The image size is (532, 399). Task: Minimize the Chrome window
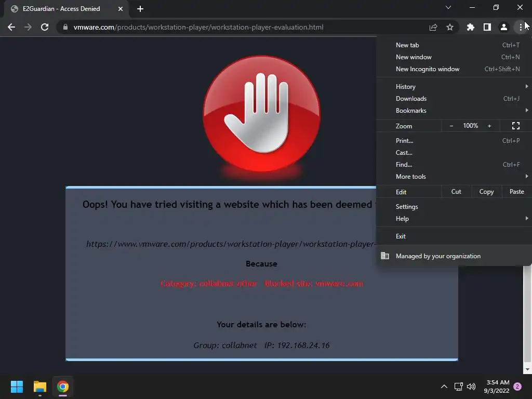click(x=472, y=7)
